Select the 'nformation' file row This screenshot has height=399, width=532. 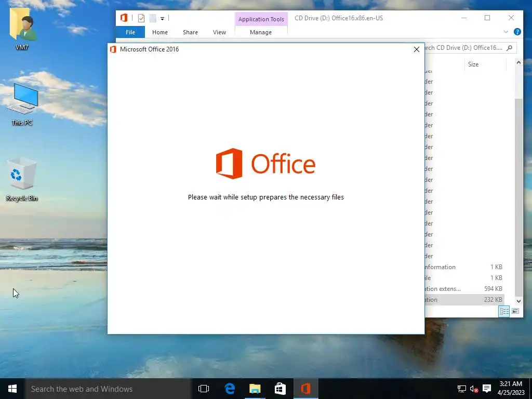(x=464, y=267)
